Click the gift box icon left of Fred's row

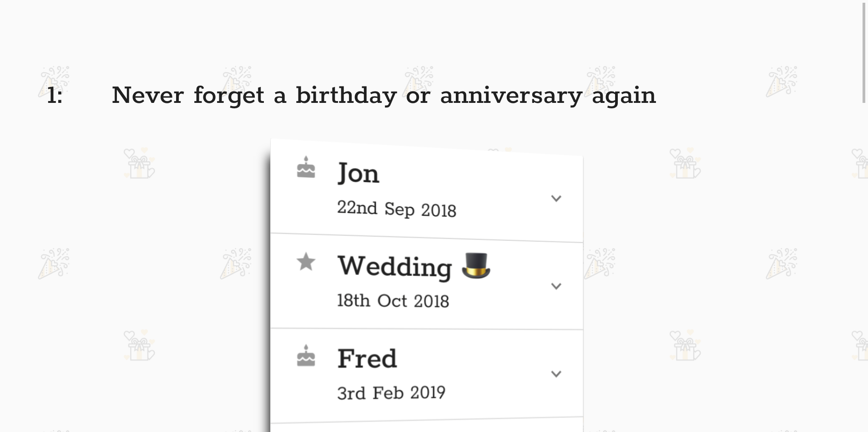pyautogui.click(x=139, y=346)
